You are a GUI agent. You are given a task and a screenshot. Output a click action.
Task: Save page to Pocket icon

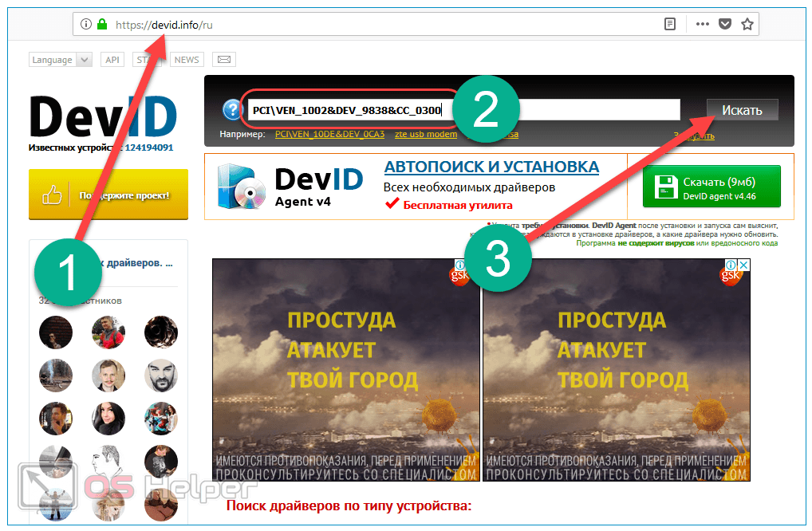[725, 24]
